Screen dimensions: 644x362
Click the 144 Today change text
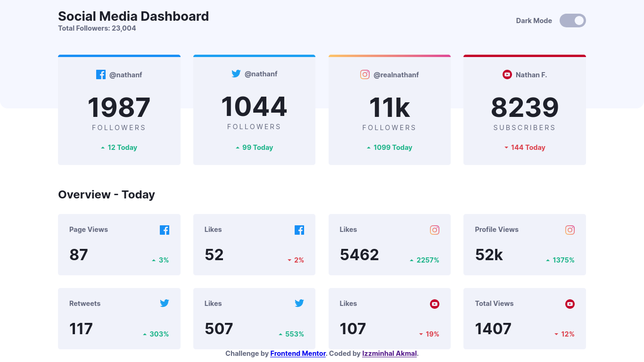(528, 148)
